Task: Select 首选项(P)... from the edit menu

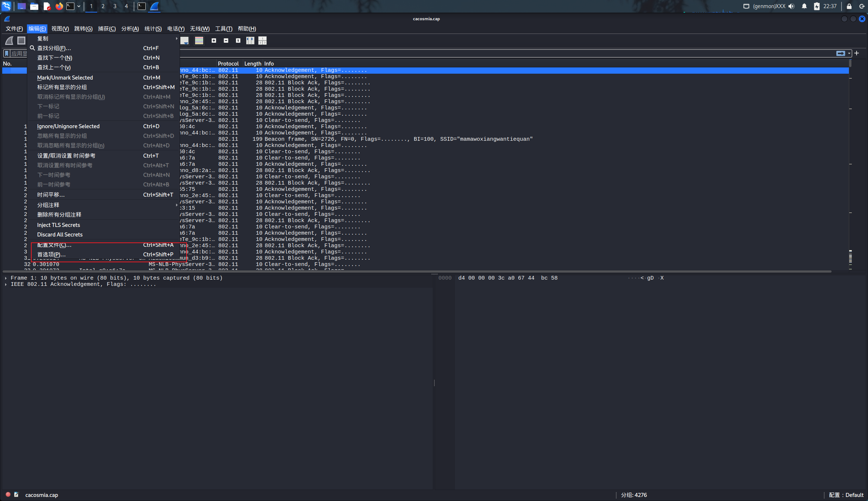Action: [52, 255]
